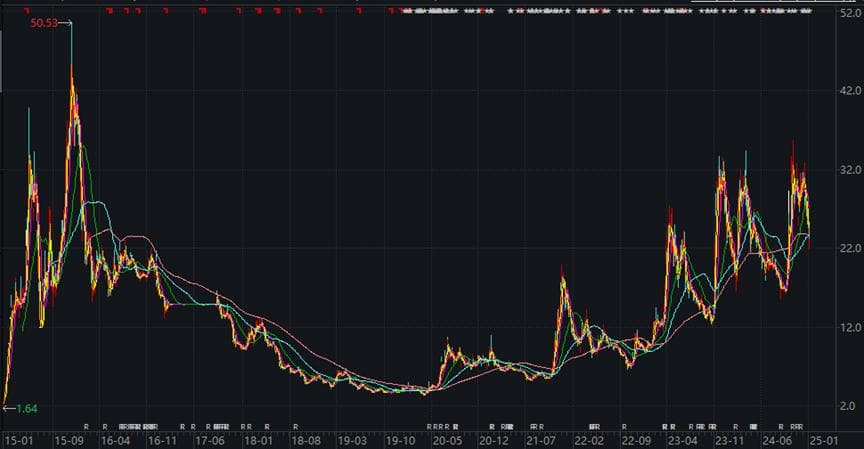864x449 pixels.
Task: Select the 15-01 date on time axis
Action: [x=19, y=440]
